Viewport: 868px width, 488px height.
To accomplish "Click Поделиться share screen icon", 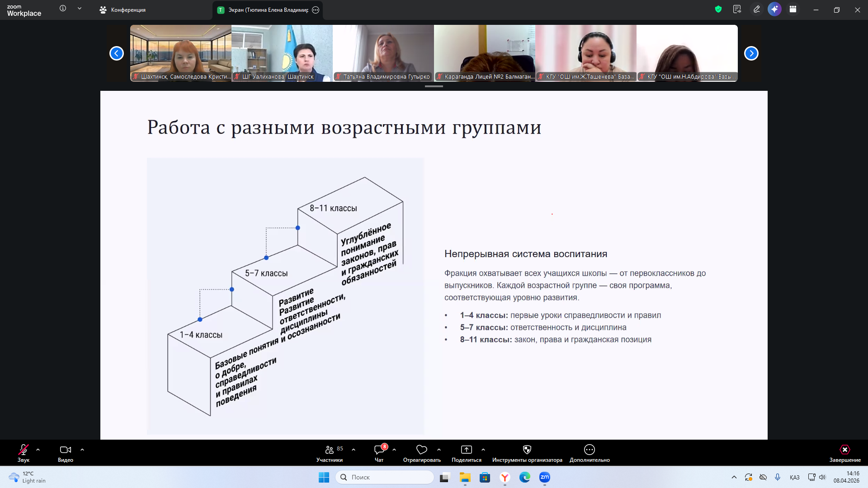I will point(466,450).
